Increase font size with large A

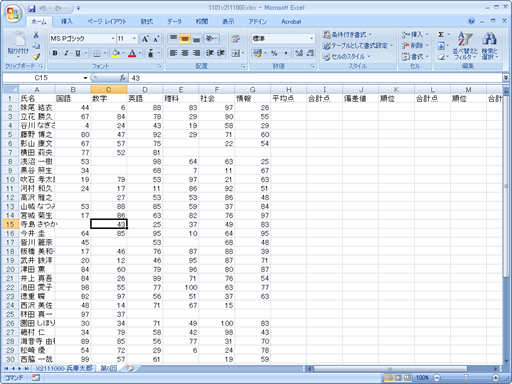(x=145, y=39)
